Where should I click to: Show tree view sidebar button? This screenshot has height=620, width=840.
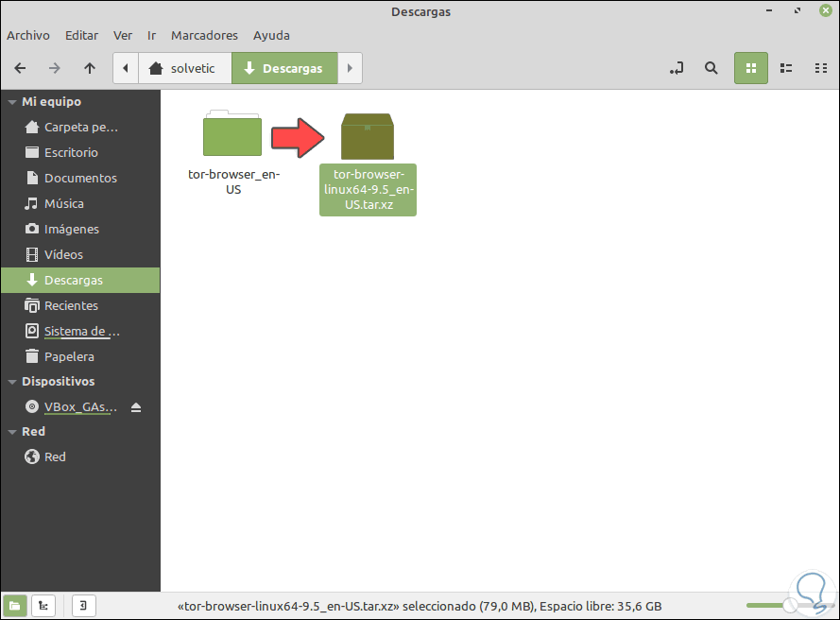pos(43,606)
